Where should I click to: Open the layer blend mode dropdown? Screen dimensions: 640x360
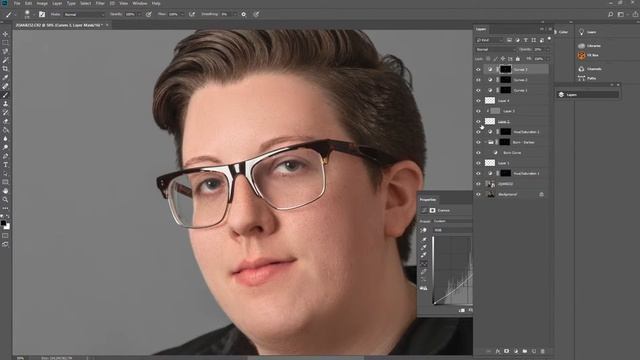496,49
